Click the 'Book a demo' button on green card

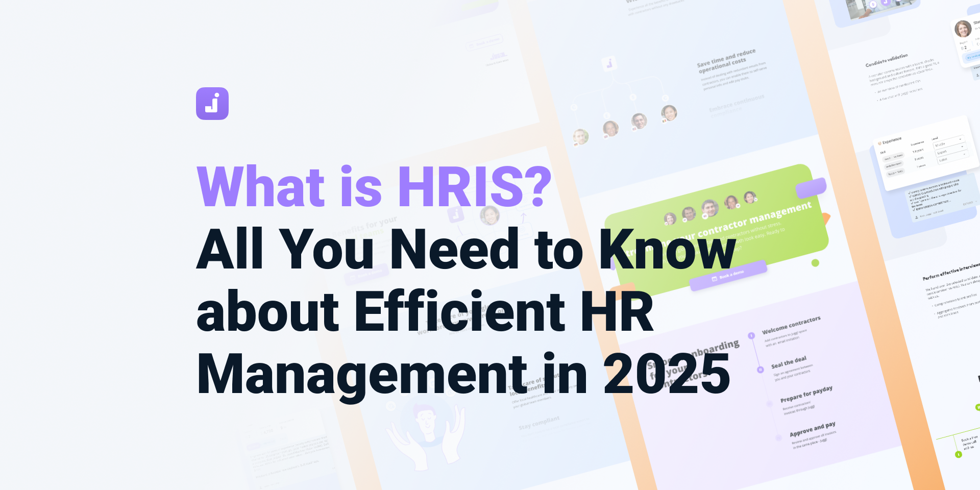point(728,276)
